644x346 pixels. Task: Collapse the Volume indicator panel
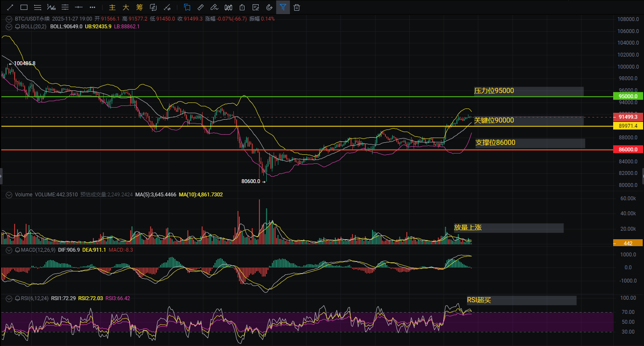pos(9,195)
